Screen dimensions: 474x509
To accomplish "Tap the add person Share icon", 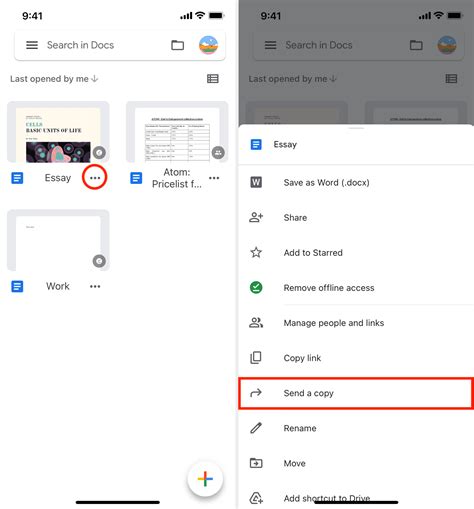I will click(x=256, y=217).
